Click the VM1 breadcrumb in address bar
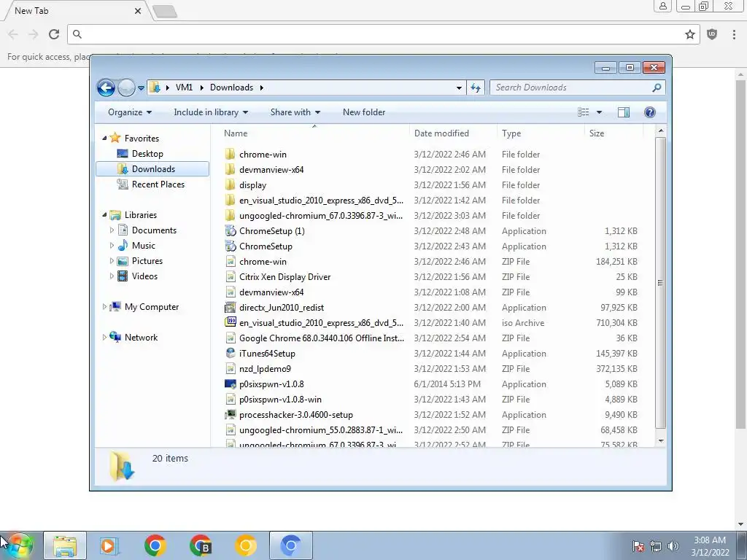Screen dimensions: 747x560 tap(184, 87)
